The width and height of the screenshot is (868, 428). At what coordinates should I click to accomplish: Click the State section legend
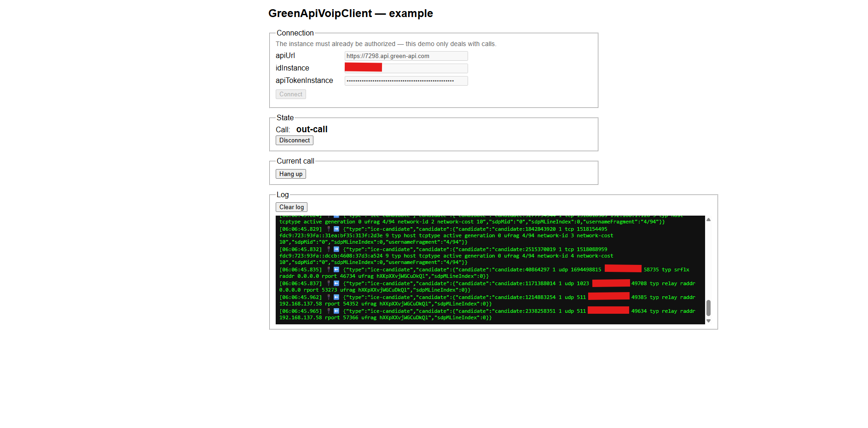[285, 118]
